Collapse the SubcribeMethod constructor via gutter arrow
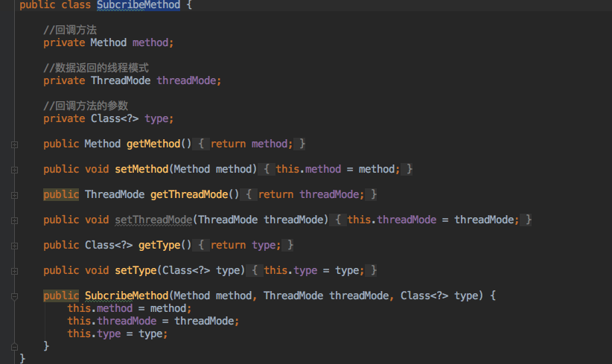The image size is (612, 364). click(14, 296)
